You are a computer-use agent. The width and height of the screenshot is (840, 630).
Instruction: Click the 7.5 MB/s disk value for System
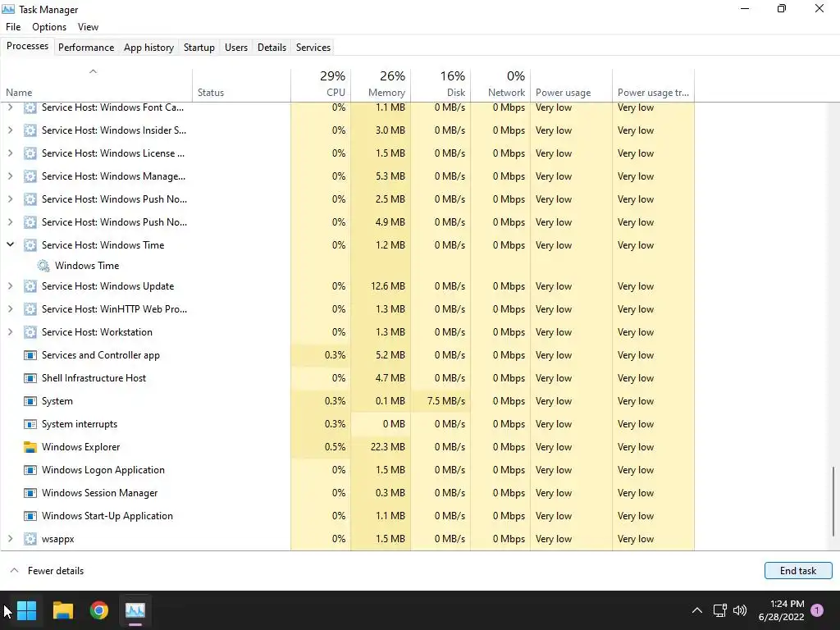click(x=445, y=401)
